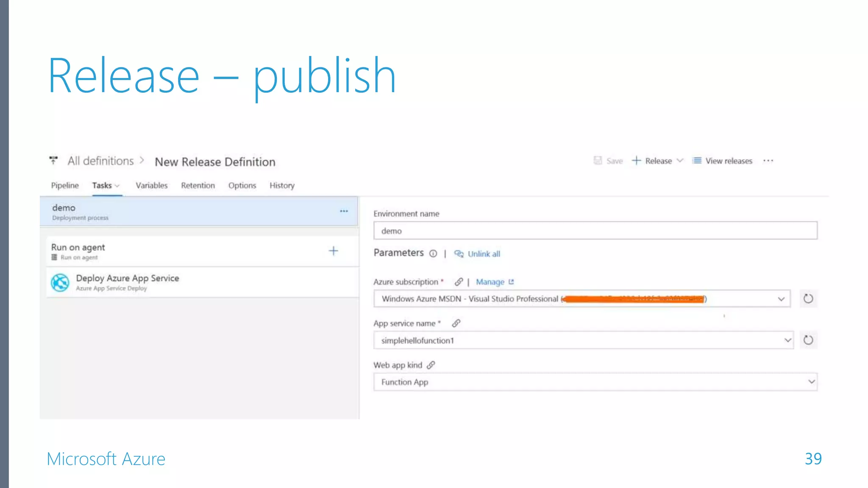
Task: Select the Tasks tab
Action: [102, 186]
